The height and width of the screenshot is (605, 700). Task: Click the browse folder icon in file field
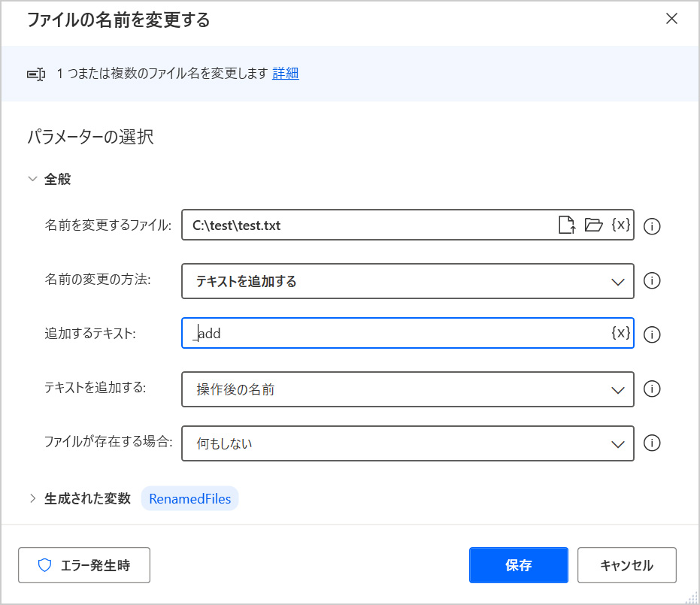pyautogui.click(x=593, y=225)
